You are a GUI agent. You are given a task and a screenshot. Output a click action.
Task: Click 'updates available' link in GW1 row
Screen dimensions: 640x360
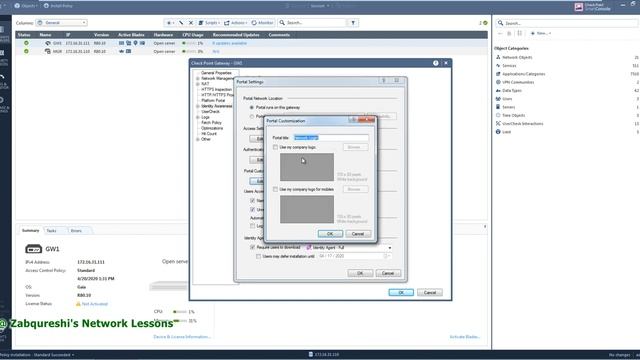point(229,43)
